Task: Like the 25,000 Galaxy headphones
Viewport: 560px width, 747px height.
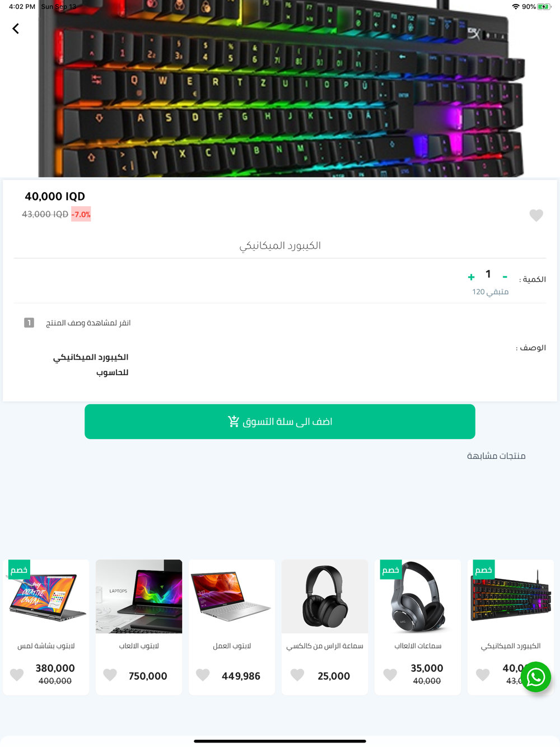Action: pyautogui.click(x=297, y=675)
